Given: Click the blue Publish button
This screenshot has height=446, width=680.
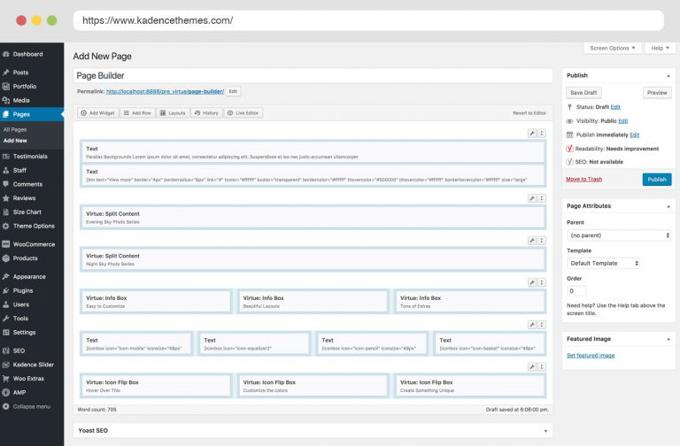Looking at the screenshot, I should coord(657,179).
